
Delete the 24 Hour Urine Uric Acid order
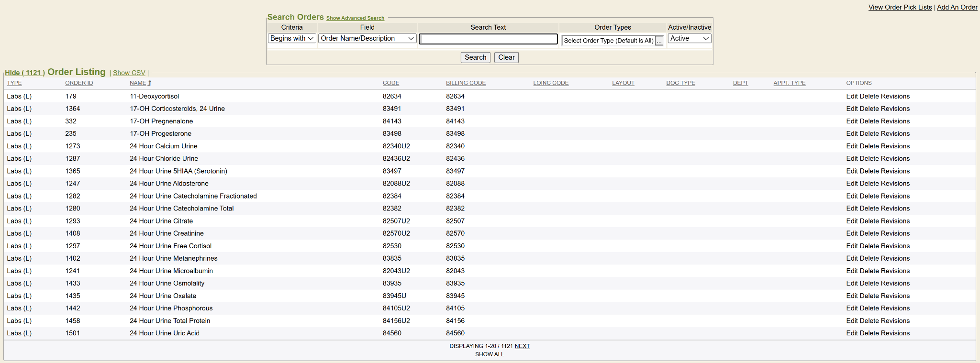pyautogui.click(x=869, y=333)
